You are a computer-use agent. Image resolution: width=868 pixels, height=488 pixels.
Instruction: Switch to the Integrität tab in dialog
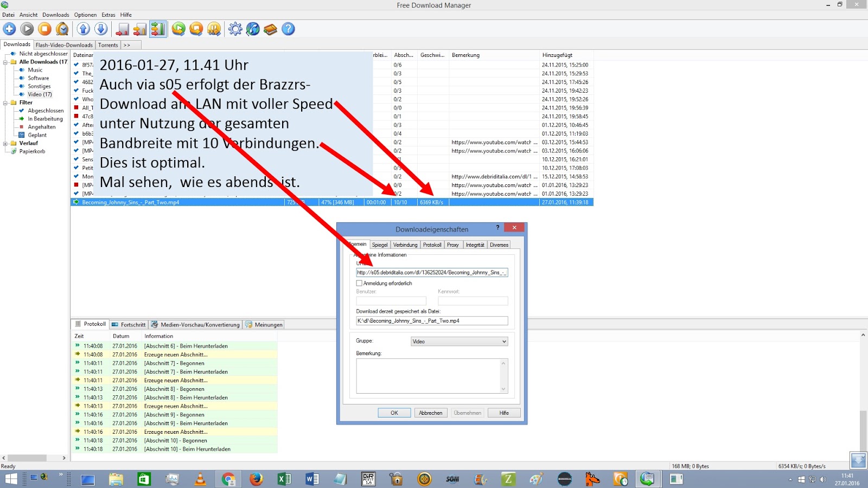pos(475,245)
